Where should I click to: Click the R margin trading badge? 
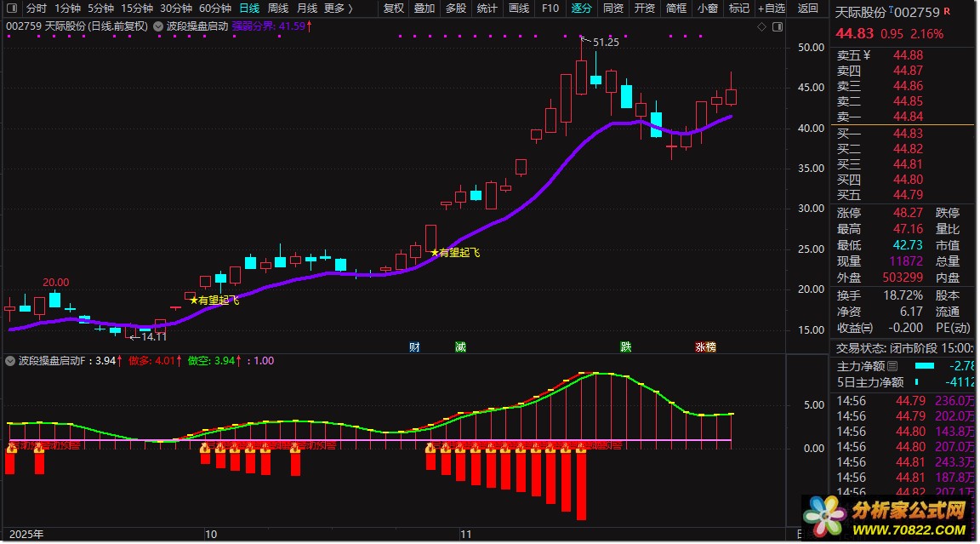pos(947,10)
